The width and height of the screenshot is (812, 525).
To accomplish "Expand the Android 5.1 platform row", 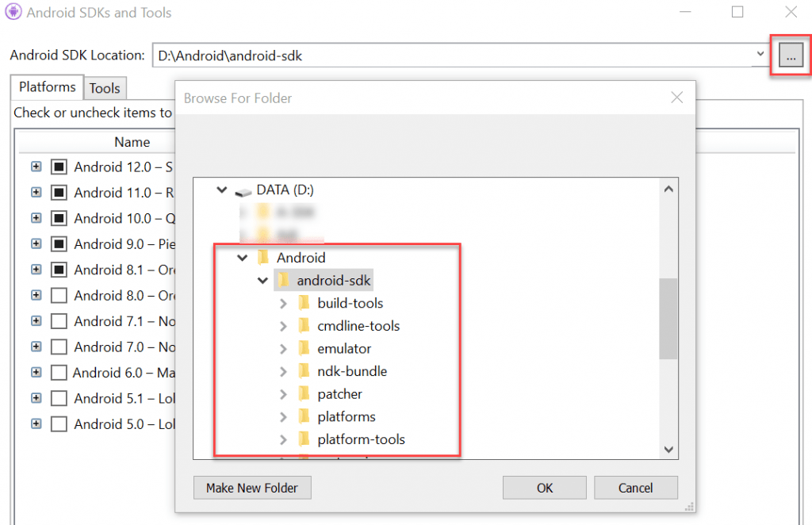I will (36, 398).
